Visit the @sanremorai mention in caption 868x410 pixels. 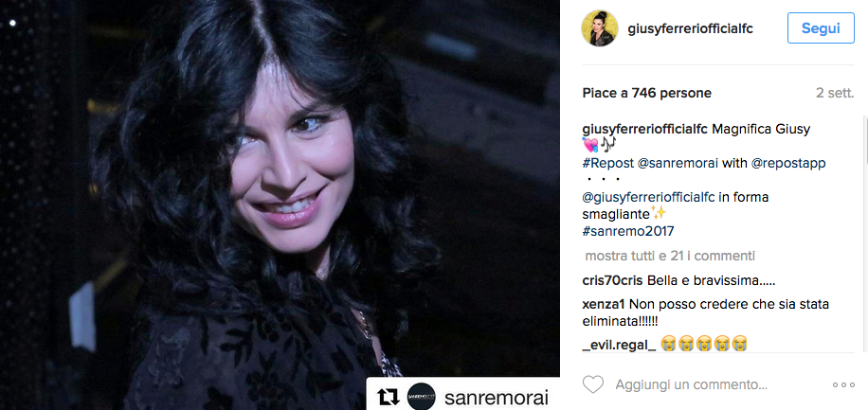676,163
